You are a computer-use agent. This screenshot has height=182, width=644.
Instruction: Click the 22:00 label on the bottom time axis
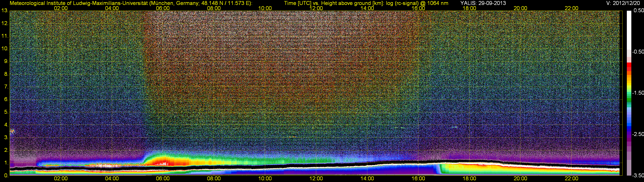tap(571, 179)
